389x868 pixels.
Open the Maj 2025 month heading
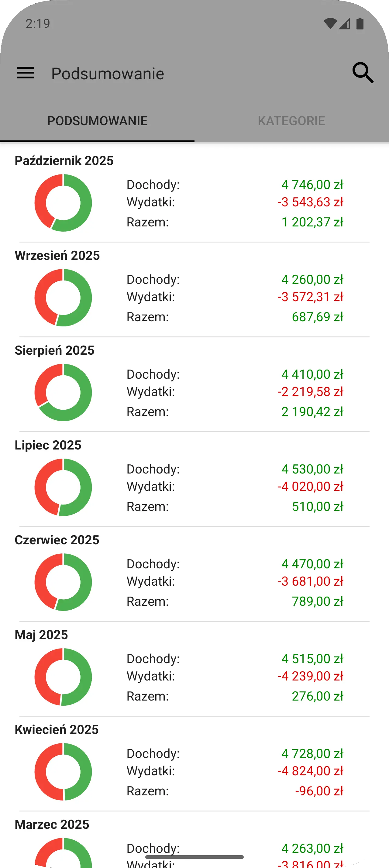pyautogui.click(x=41, y=635)
